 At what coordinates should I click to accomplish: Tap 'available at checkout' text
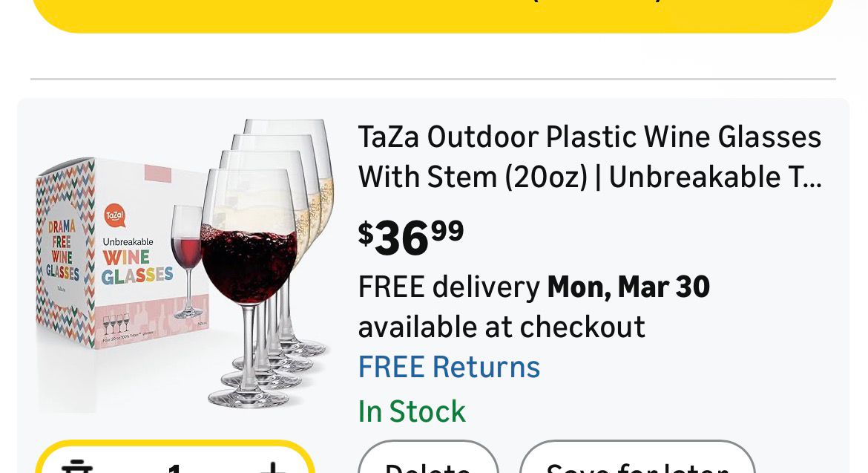tap(502, 327)
